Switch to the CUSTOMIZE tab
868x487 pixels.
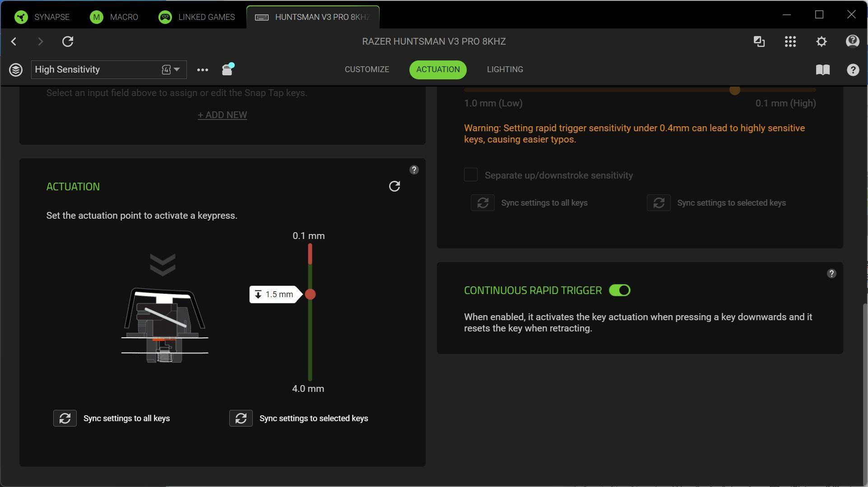tap(367, 69)
